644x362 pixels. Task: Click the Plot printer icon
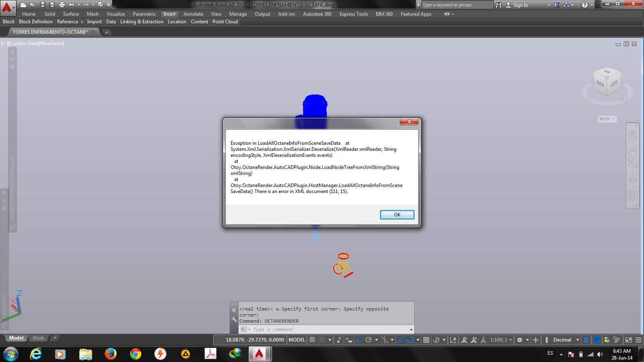[62, 5]
